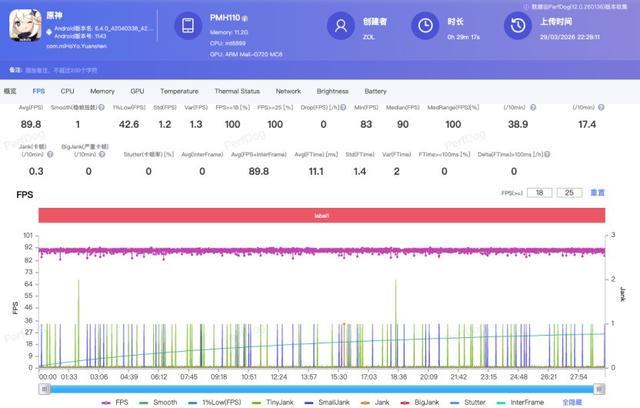The image size is (640, 408).
Task: Click the creator ZOL user avatar icon
Action: (x=343, y=26)
